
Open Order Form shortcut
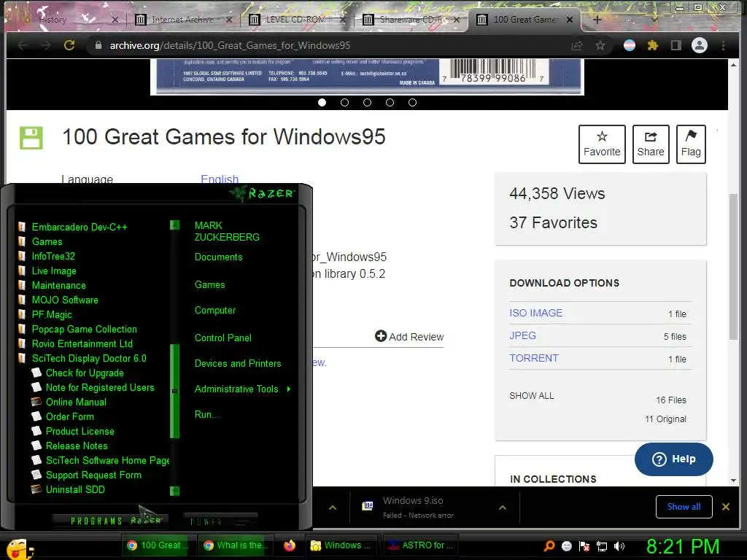point(69,416)
